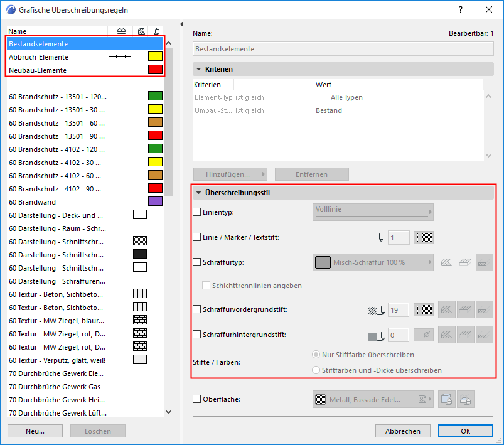Open the Hinzufügen... dropdown button
Viewport: 504px width, 445px height.
click(230, 174)
